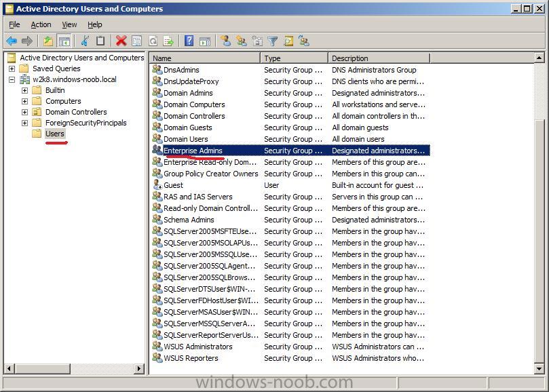Select the WSUS Administrators group

click(198, 347)
